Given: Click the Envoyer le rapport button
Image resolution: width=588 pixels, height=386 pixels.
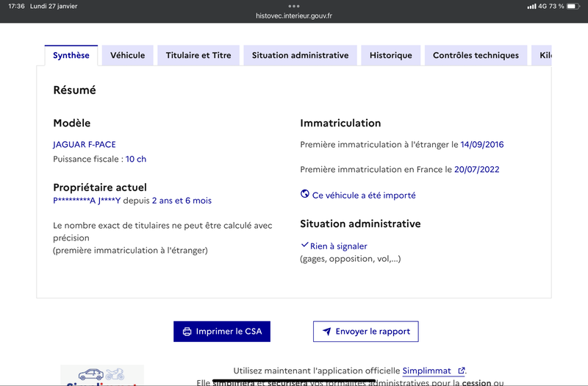Looking at the screenshot, I should 366,332.
